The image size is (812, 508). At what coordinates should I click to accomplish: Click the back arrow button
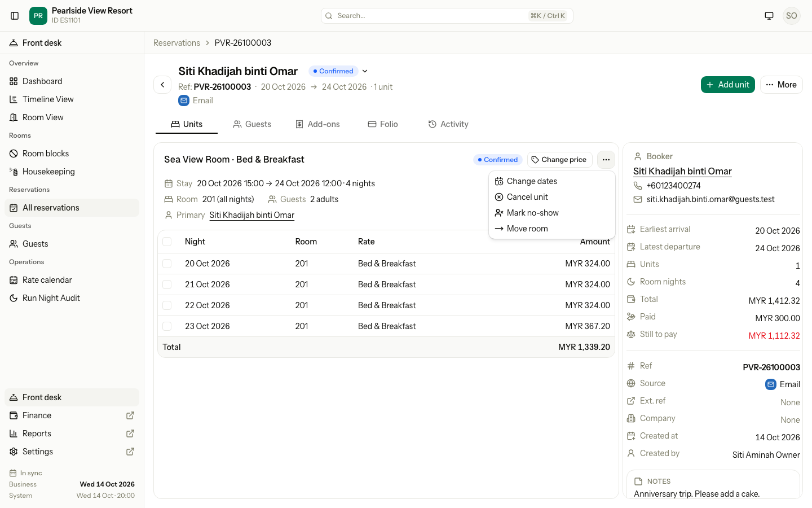point(162,85)
